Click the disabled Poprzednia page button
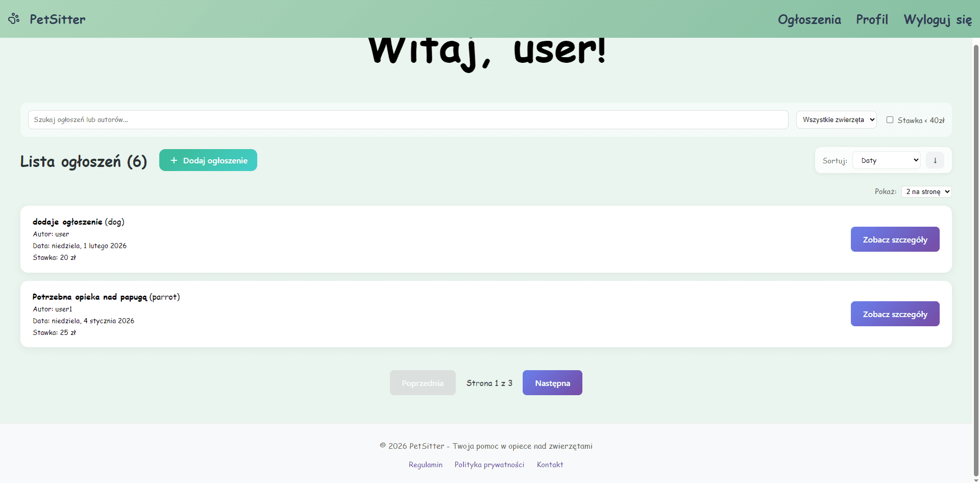Viewport: 980px width, 483px height. (x=423, y=383)
